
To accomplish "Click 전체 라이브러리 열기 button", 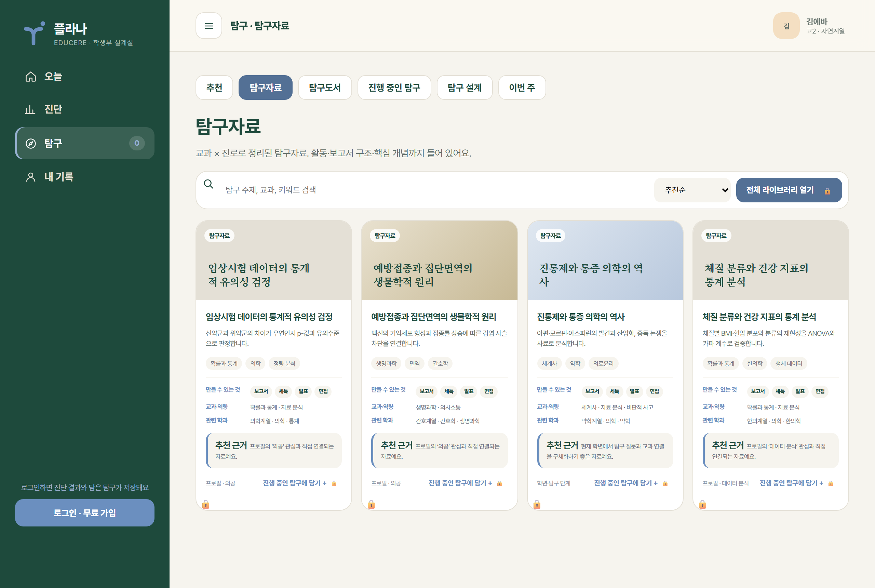I will (x=789, y=190).
